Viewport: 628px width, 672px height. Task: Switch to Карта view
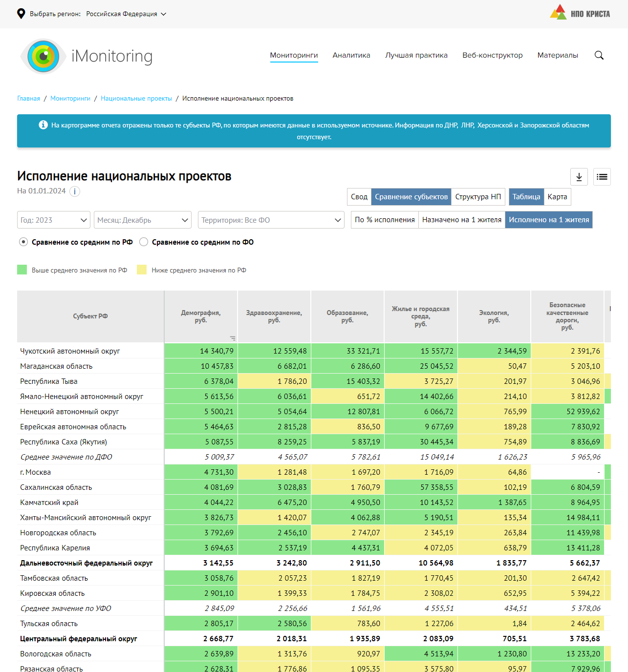(557, 197)
